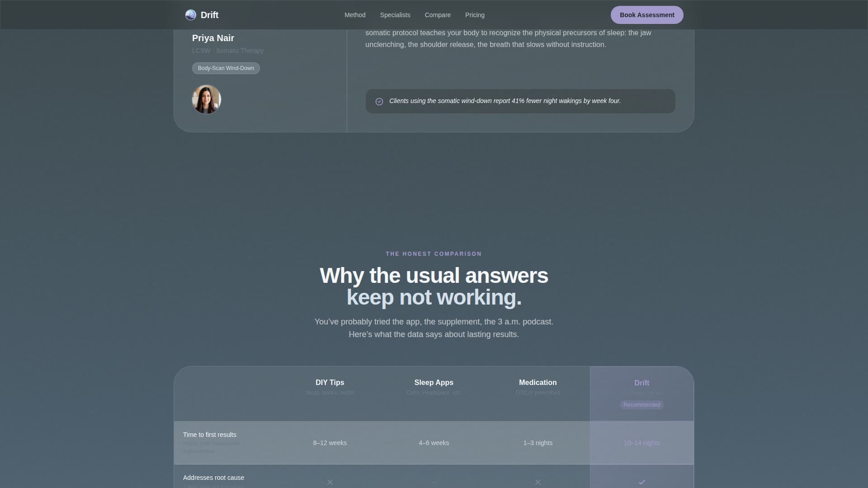Click the check-circle icon in the stat callout
This screenshot has height=488, width=868.
(x=379, y=102)
